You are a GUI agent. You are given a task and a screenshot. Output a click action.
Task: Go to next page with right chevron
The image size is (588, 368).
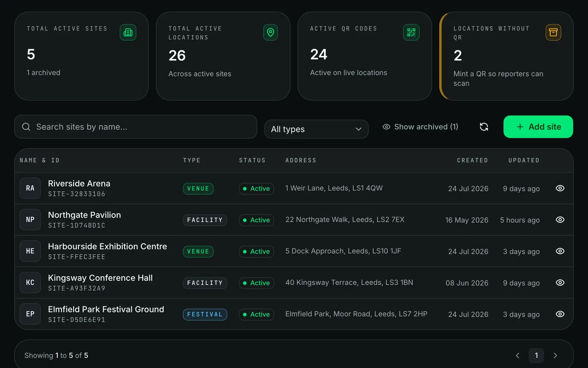coord(555,356)
